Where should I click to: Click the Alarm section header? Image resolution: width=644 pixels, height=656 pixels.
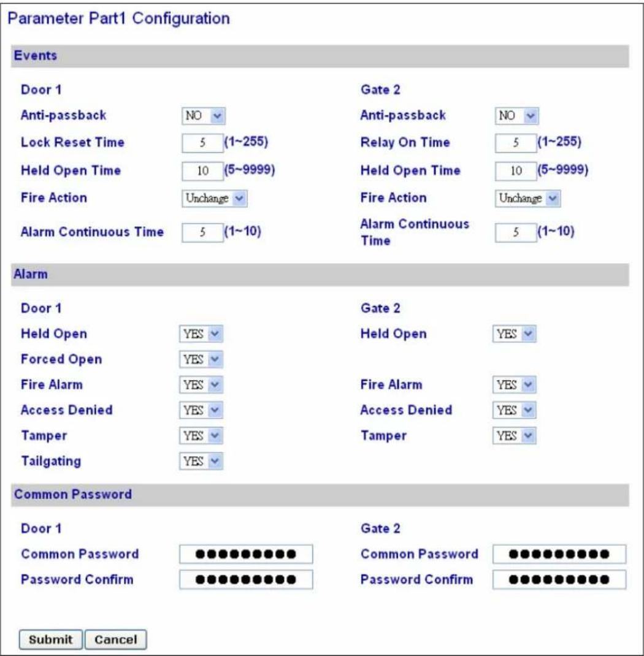point(320,275)
